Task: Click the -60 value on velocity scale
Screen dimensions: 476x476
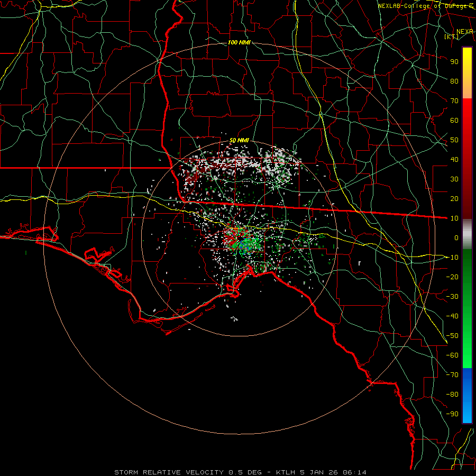Action: 452,355
